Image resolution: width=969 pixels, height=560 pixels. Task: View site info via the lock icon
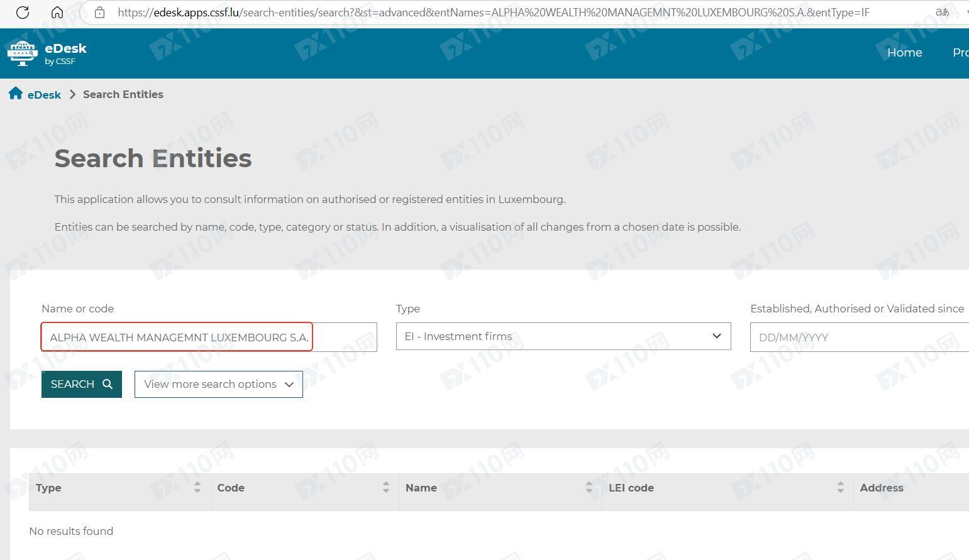(99, 13)
